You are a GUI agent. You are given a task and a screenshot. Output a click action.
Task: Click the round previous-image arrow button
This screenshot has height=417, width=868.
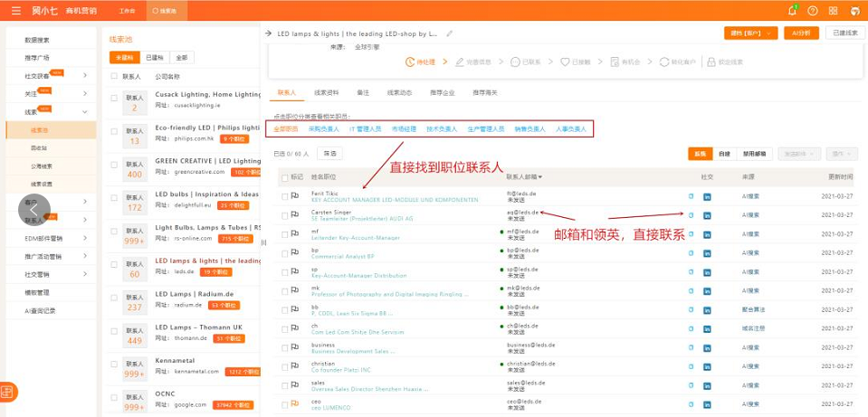click(34, 210)
